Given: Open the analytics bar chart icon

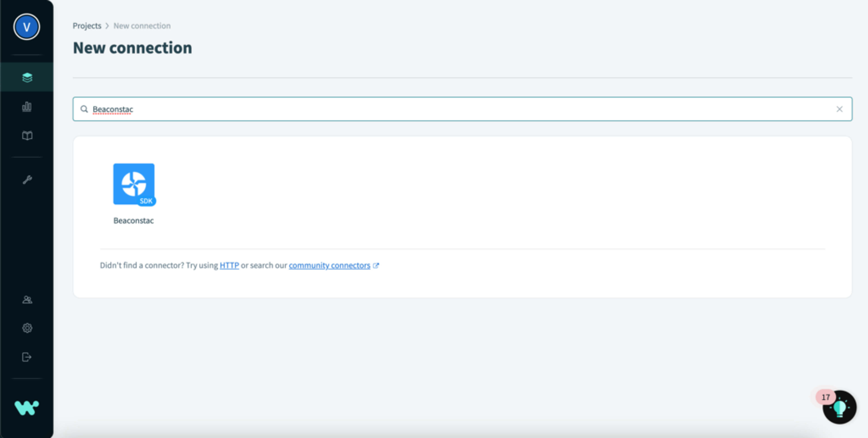Looking at the screenshot, I should click(x=27, y=107).
